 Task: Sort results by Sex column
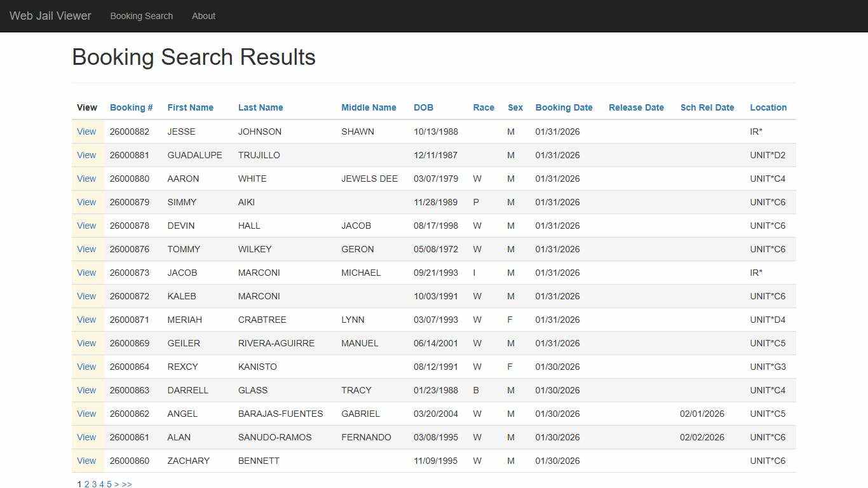tap(515, 107)
